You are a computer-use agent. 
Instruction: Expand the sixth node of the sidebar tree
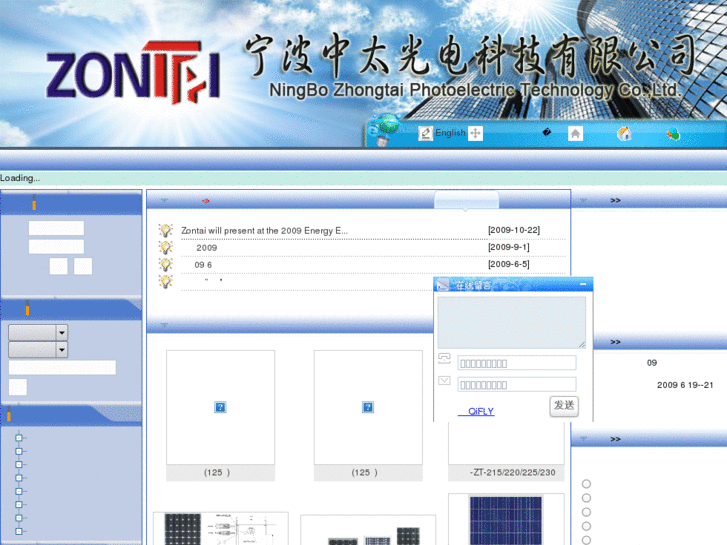[19, 504]
